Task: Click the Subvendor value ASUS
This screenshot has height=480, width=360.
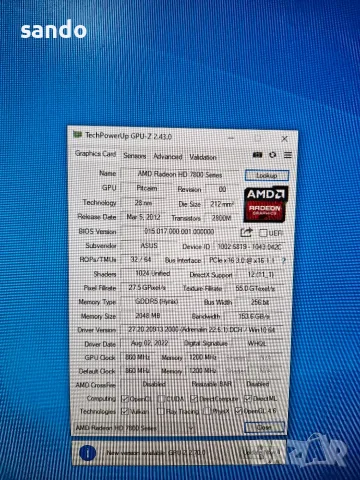Action: point(149,246)
